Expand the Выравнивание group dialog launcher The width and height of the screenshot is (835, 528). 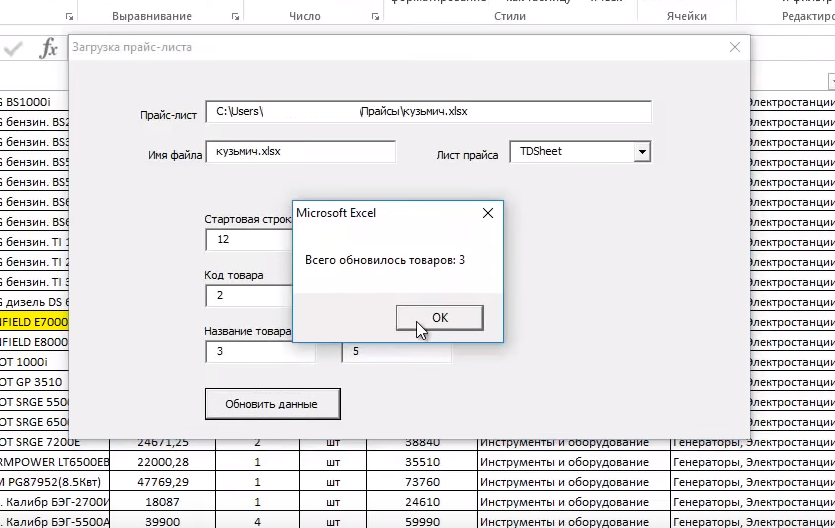pos(235,17)
